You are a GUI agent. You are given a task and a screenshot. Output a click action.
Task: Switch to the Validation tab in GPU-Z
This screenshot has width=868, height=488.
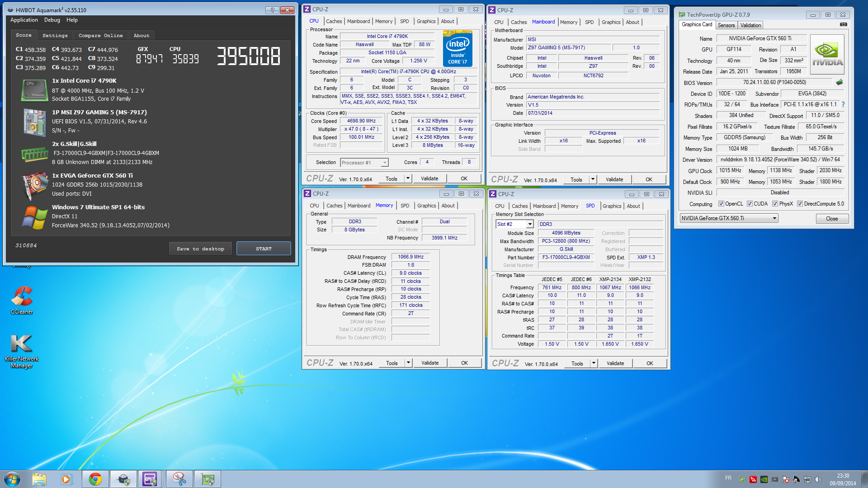[x=750, y=25]
